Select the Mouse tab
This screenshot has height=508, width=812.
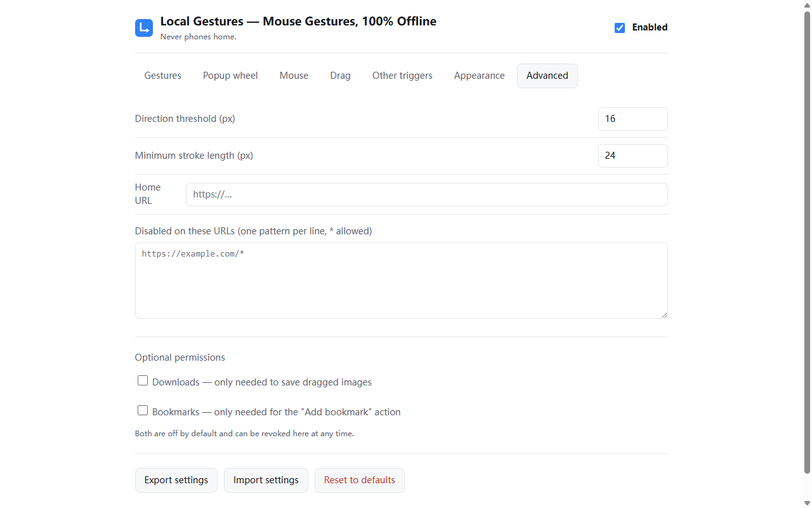click(x=294, y=76)
